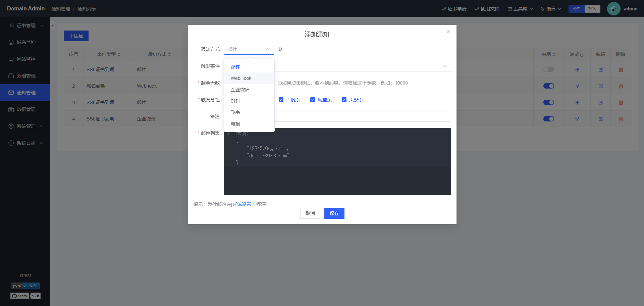Enable the switch for row 1

[x=549, y=69]
